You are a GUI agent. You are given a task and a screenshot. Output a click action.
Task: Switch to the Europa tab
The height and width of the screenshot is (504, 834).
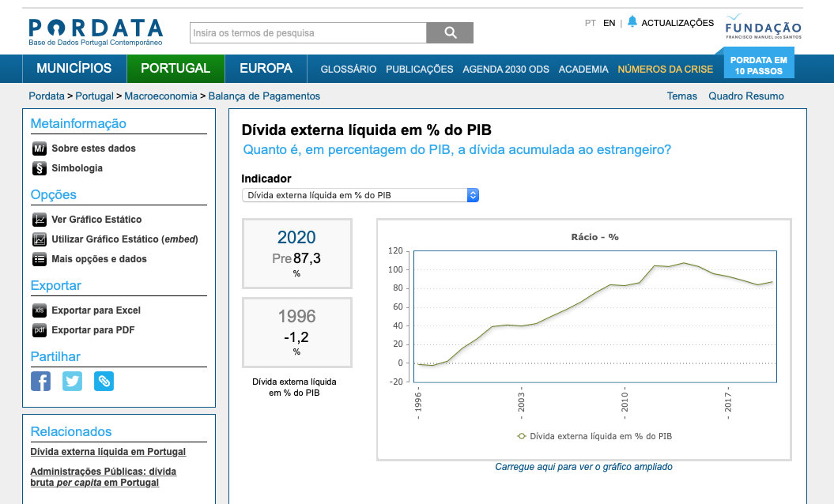tap(266, 69)
